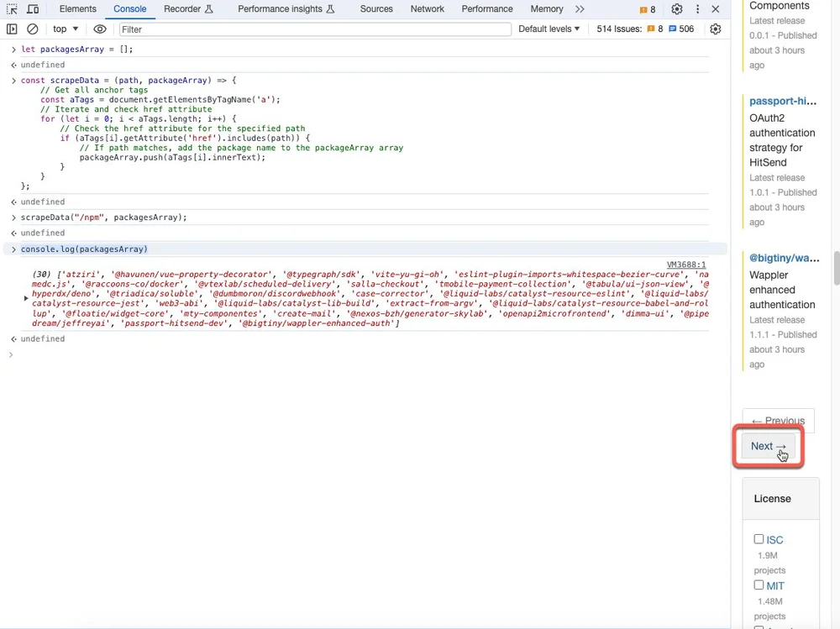Viewport: 840px width, 629px height.
Task: Open the Sources panel
Action: pos(375,9)
